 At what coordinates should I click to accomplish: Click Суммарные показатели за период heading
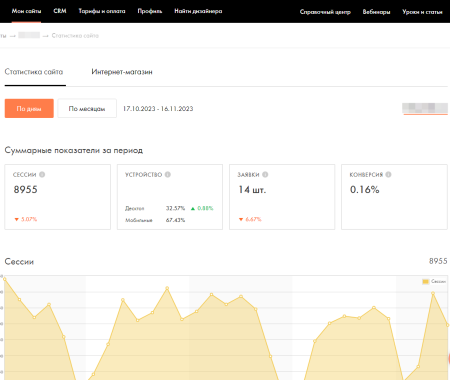[x=74, y=150]
